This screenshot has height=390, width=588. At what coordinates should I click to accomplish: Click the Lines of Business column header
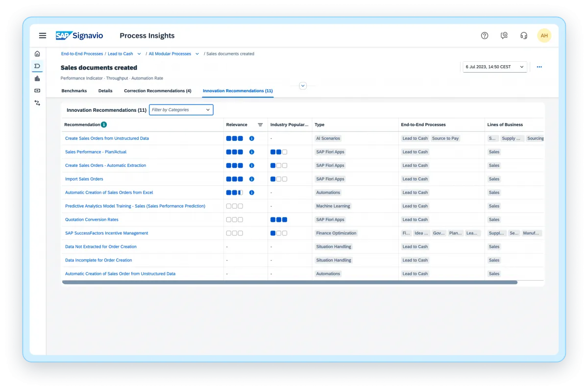[505, 125]
